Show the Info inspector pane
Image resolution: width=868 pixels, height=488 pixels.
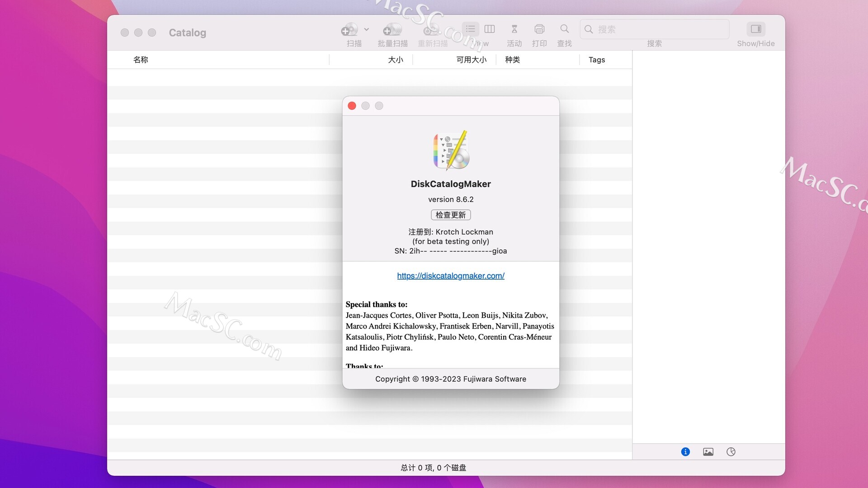pos(685,451)
